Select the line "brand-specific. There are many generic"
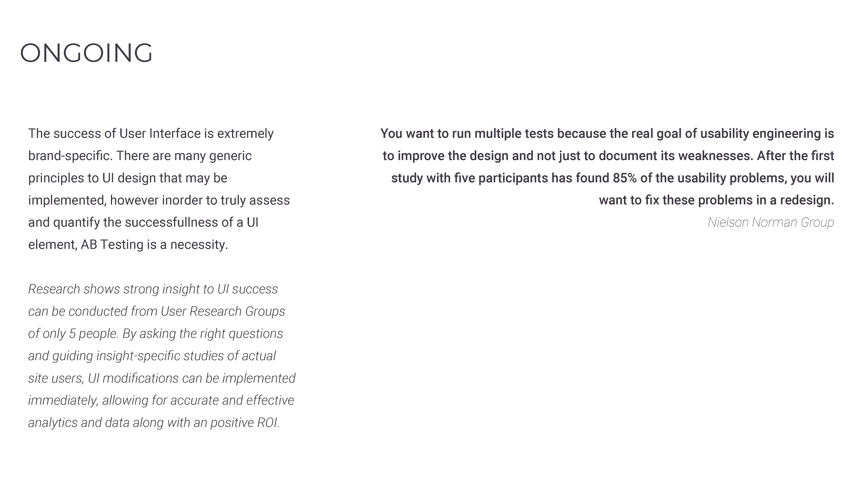Image resolution: width=868 pixels, height=488 pixels. [x=140, y=156]
